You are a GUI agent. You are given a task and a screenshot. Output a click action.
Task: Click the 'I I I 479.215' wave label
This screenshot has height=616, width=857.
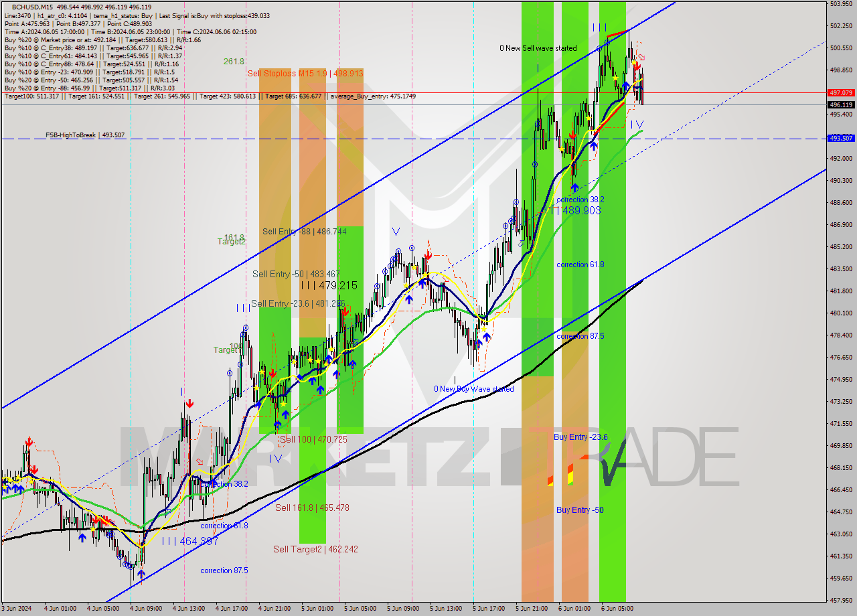(329, 285)
